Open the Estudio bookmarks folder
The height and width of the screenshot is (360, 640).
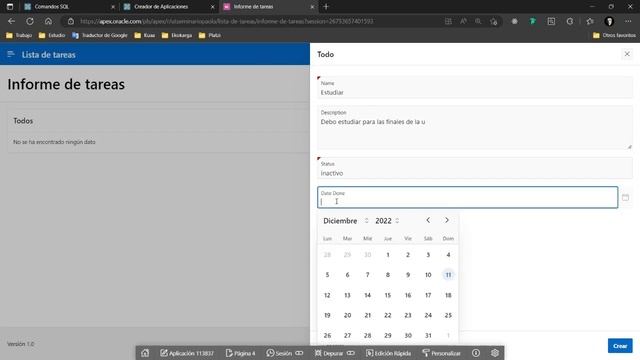click(52, 36)
